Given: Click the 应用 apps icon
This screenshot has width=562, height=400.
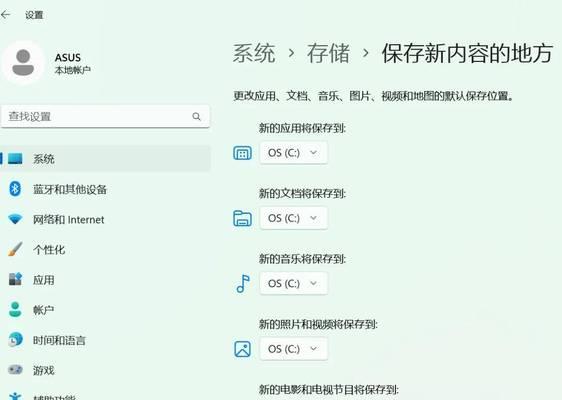Looking at the screenshot, I should [15, 279].
